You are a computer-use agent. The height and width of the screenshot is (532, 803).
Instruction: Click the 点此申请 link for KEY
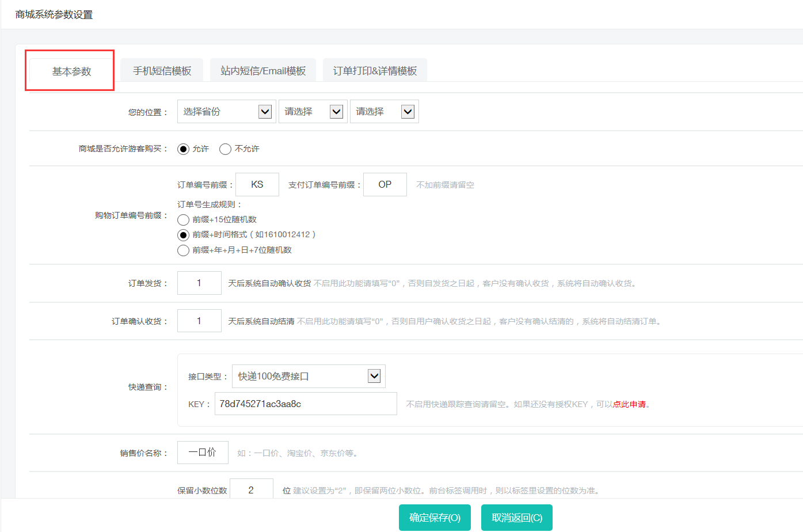pyautogui.click(x=629, y=405)
